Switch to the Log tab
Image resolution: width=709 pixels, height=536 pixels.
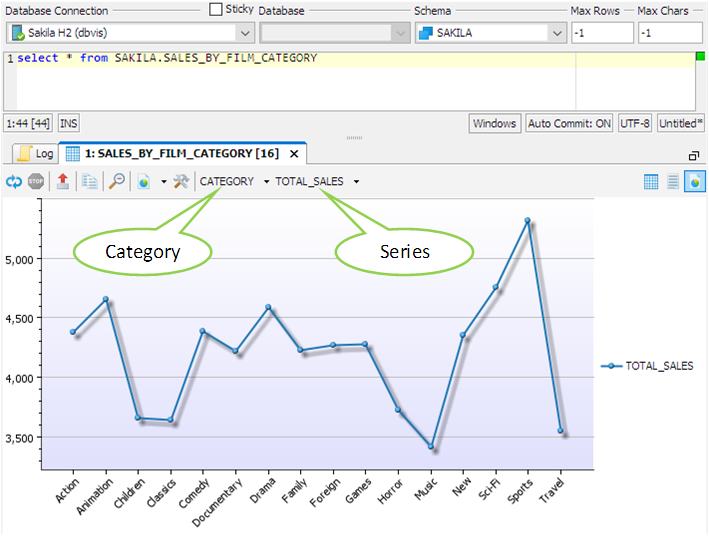35,154
